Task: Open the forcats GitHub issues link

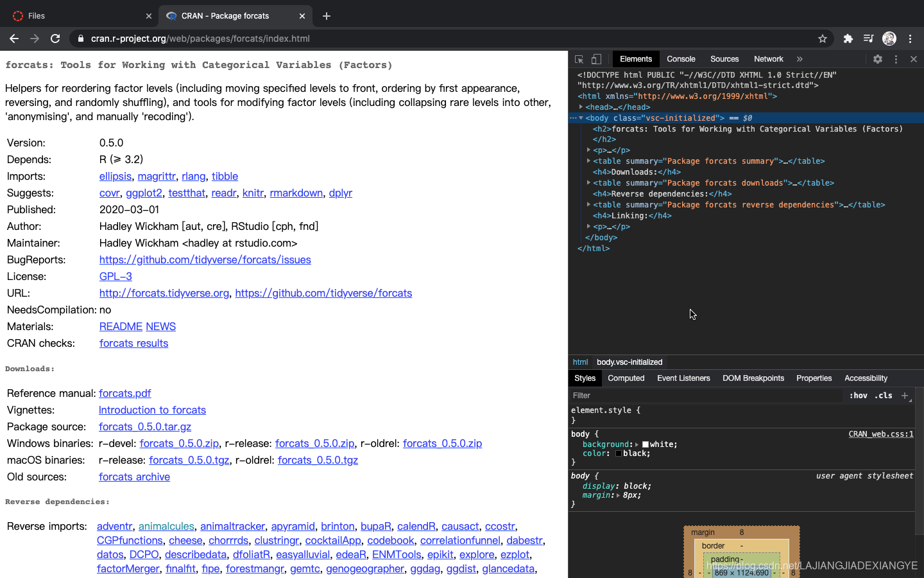Action: tap(205, 259)
